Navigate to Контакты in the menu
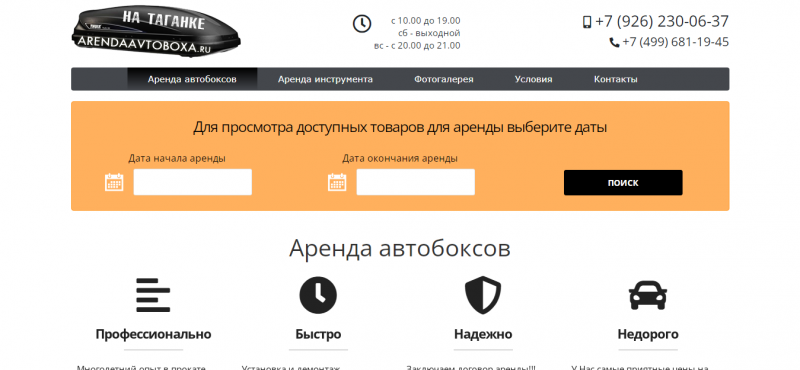This screenshot has width=800, height=370. pyautogui.click(x=615, y=79)
